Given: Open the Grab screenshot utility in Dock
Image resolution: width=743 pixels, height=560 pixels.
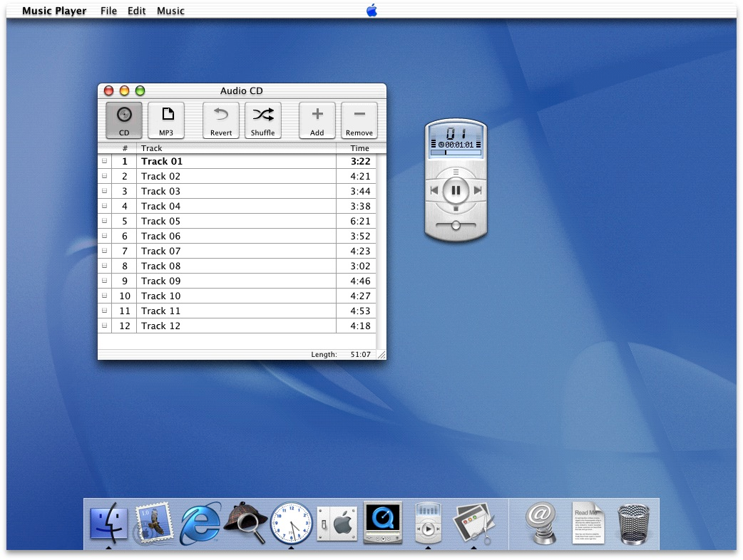Looking at the screenshot, I should (474, 524).
